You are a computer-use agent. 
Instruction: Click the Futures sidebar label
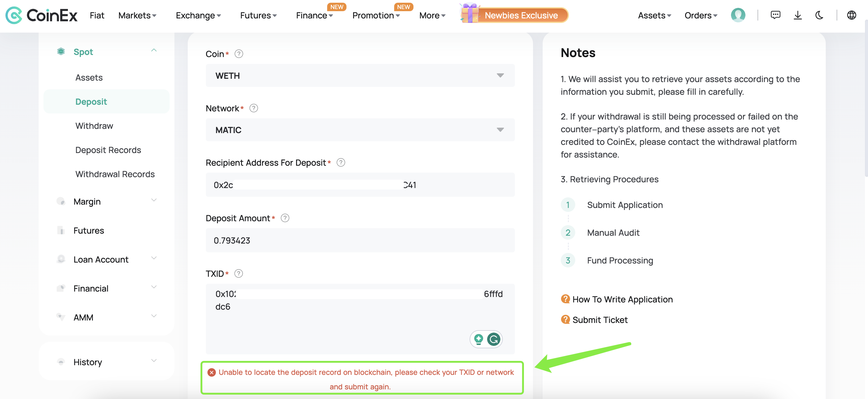(89, 231)
